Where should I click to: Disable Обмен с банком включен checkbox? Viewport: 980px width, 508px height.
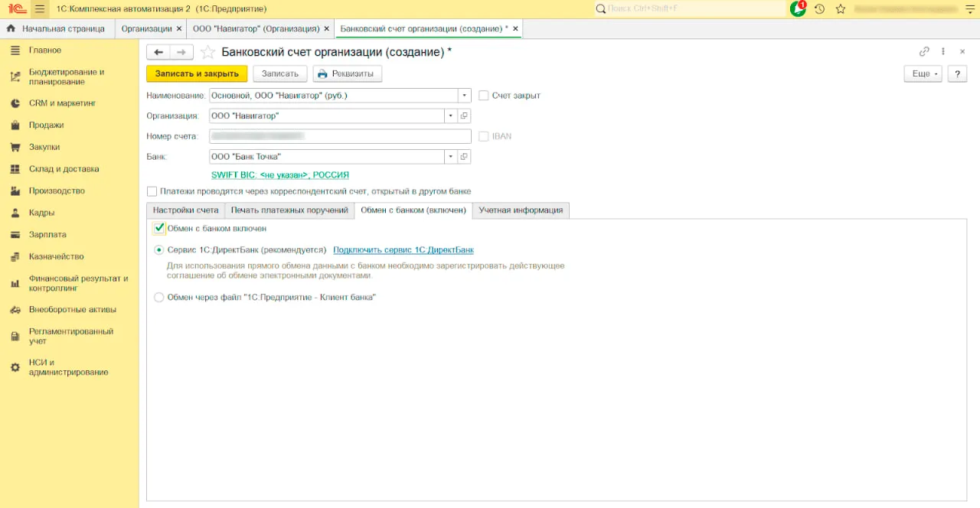(x=159, y=228)
